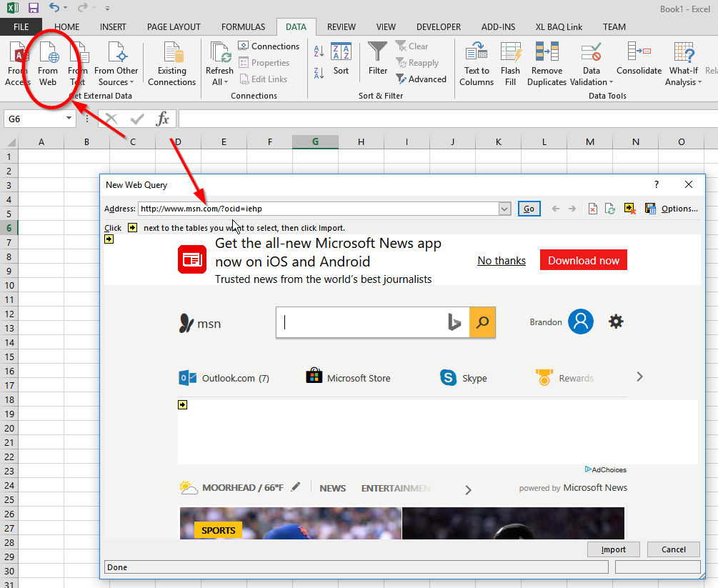The image size is (718, 588).
Task: Save the workbook with the floppy icon
Action: coord(34,8)
